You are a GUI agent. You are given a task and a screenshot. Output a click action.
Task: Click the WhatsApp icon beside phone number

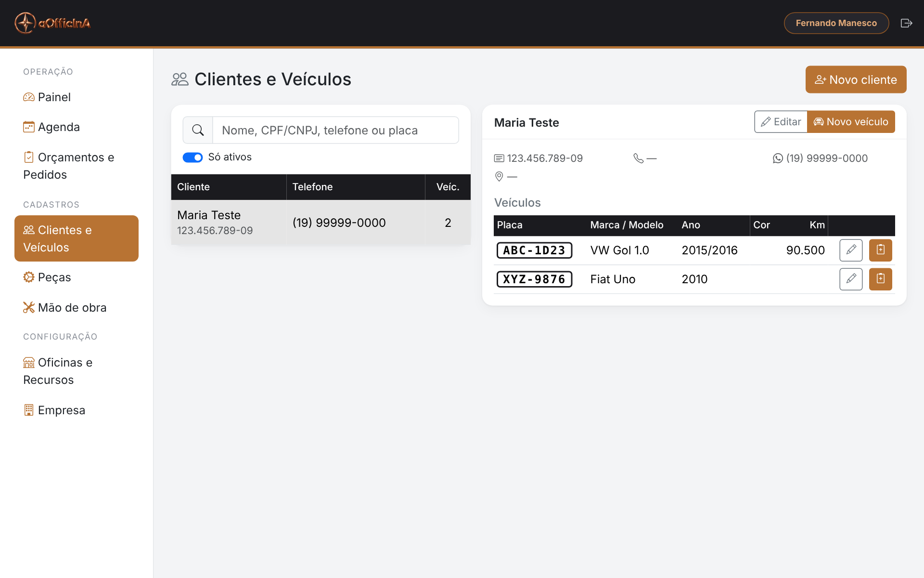click(x=778, y=158)
